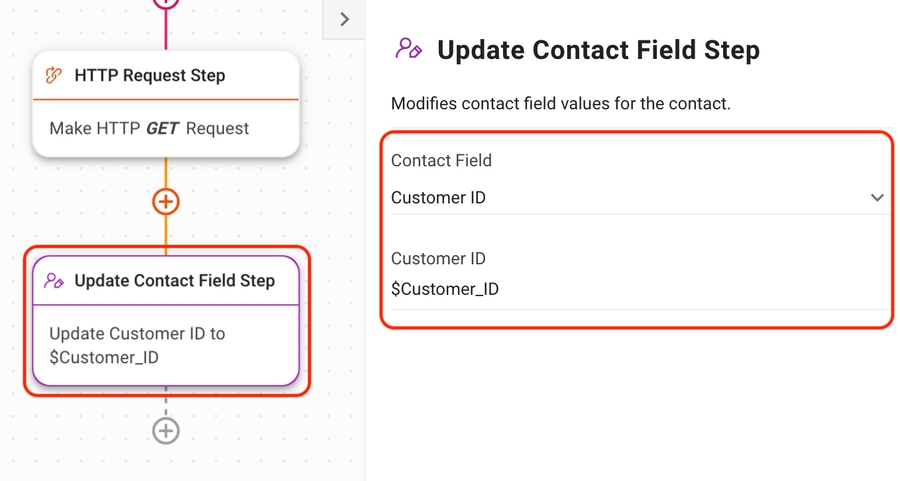Image resolution: width=900 pixels, height=481 pixels.
Task: Click the orange plus button between steps
Action: pos(166,202)
